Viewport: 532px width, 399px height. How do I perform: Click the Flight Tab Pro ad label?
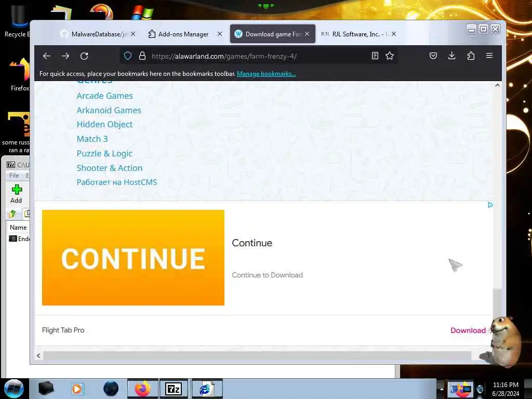[63, 330]
